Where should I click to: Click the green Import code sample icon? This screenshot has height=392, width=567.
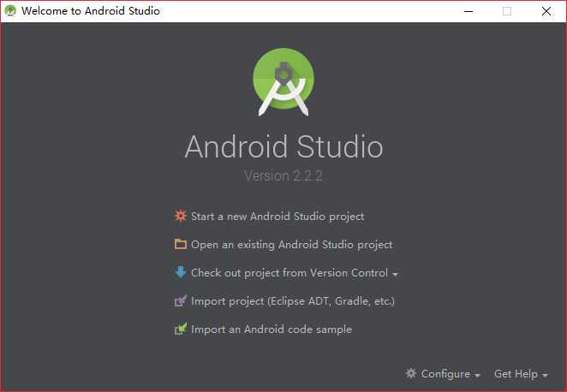coord(181,329)
